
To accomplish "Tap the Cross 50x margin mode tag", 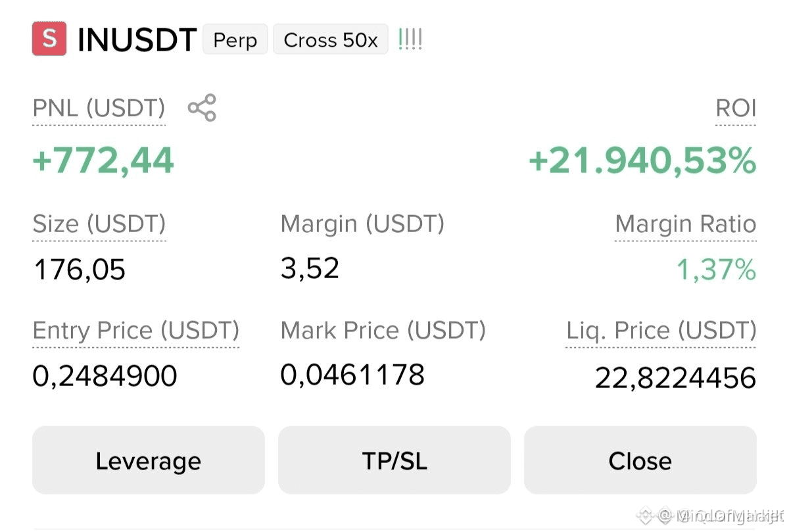I will coord(331,39).
